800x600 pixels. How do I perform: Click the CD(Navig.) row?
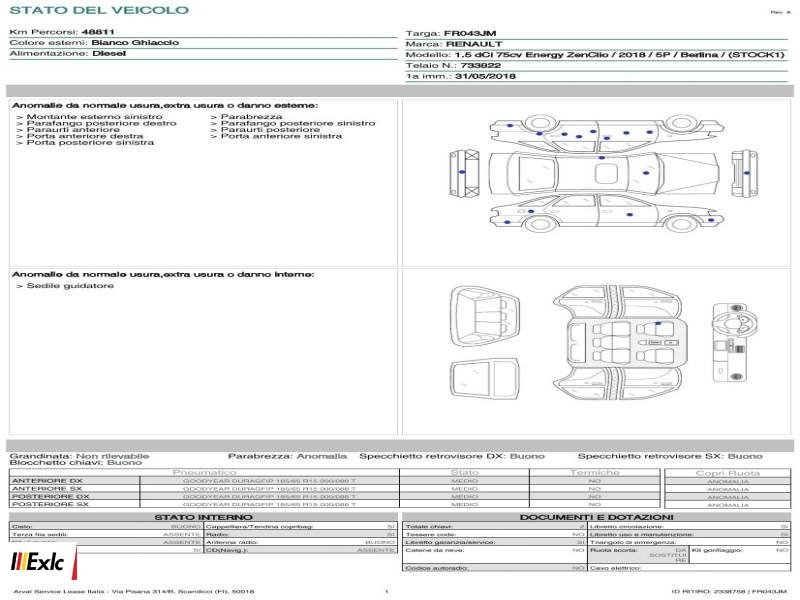301,550
